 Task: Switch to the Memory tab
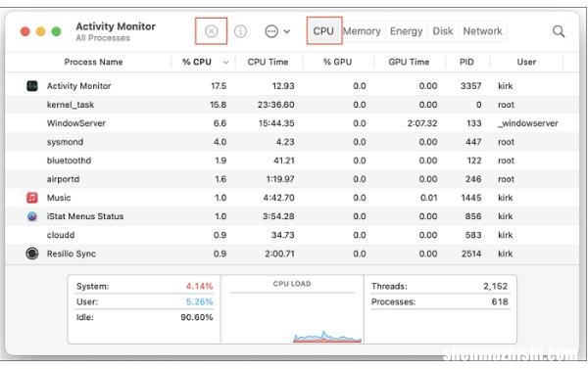click(362, 31)
